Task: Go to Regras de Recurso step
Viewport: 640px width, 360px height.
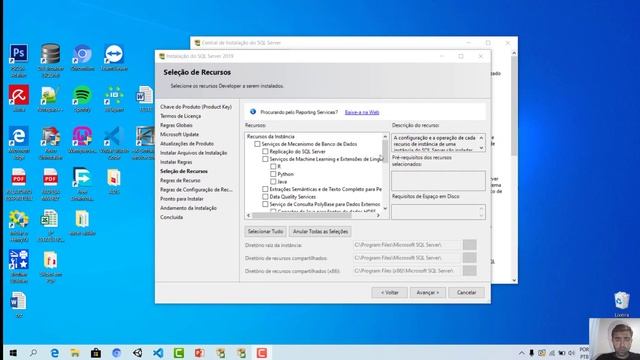Action: (180, 180)
